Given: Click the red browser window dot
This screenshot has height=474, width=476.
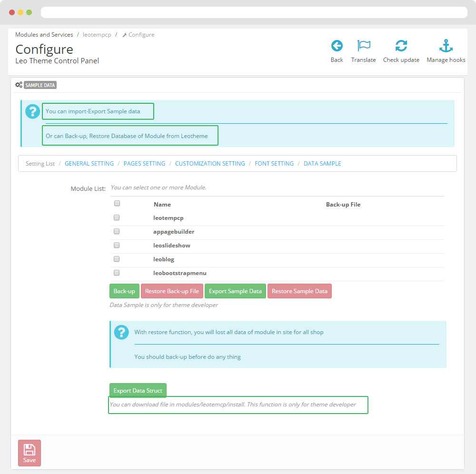Looking at the screenshot, I should coord(12,12).
